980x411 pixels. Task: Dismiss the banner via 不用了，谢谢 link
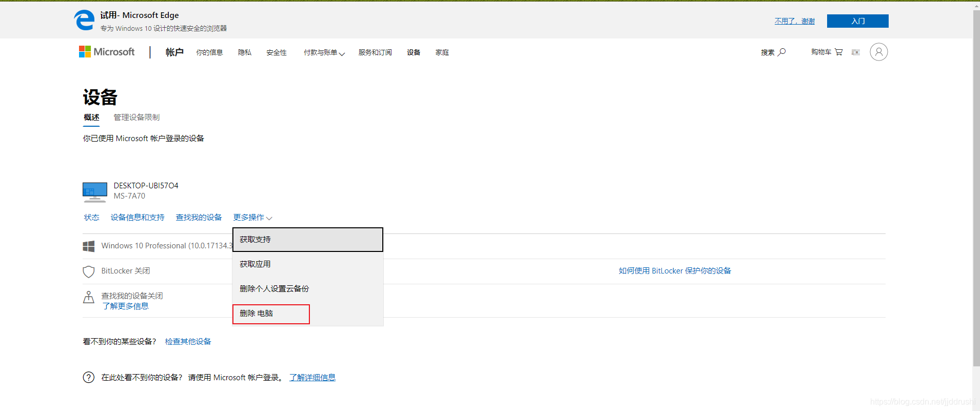(x=795, y=21)
